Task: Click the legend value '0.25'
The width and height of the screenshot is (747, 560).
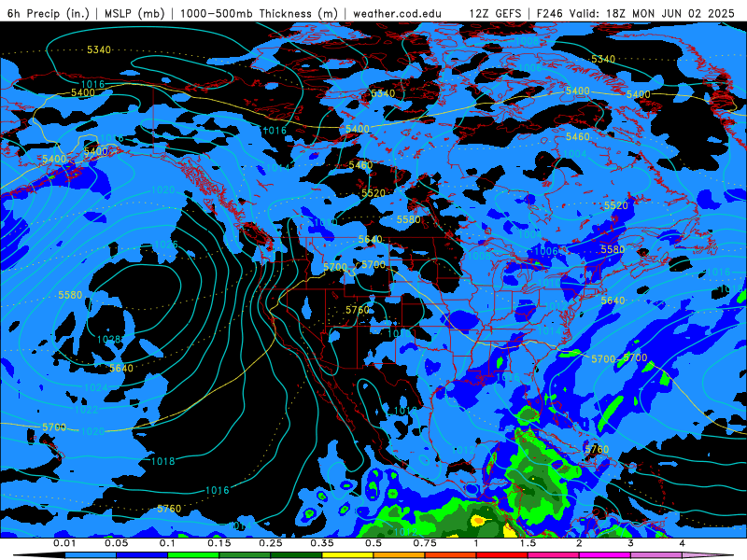Action: coord(271,543)
